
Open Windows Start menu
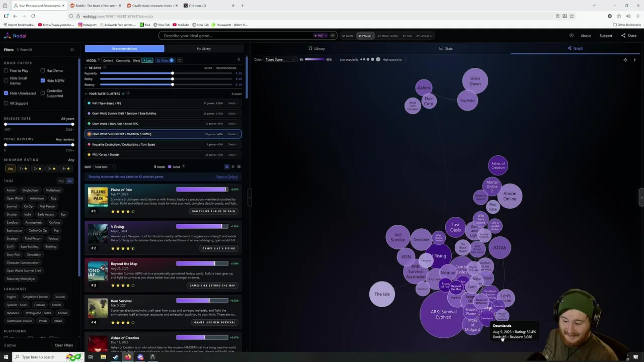[6, 357]
